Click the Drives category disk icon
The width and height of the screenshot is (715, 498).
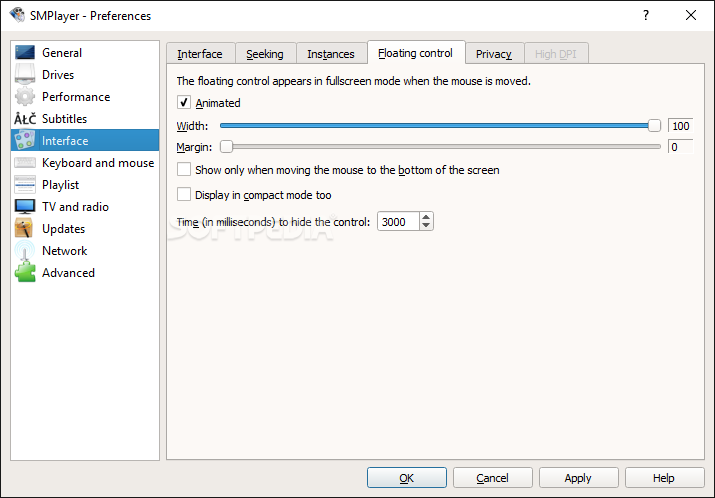pyautogui.click(x=25, y=74)
